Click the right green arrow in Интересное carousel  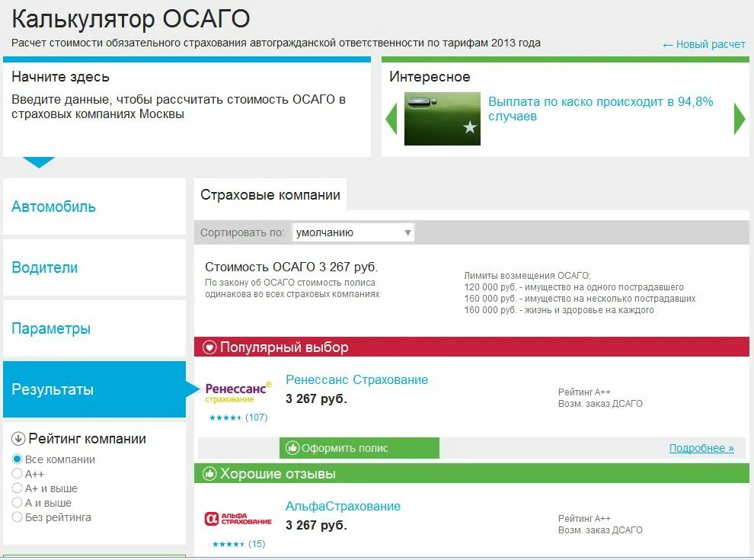(x=738, y=118)
